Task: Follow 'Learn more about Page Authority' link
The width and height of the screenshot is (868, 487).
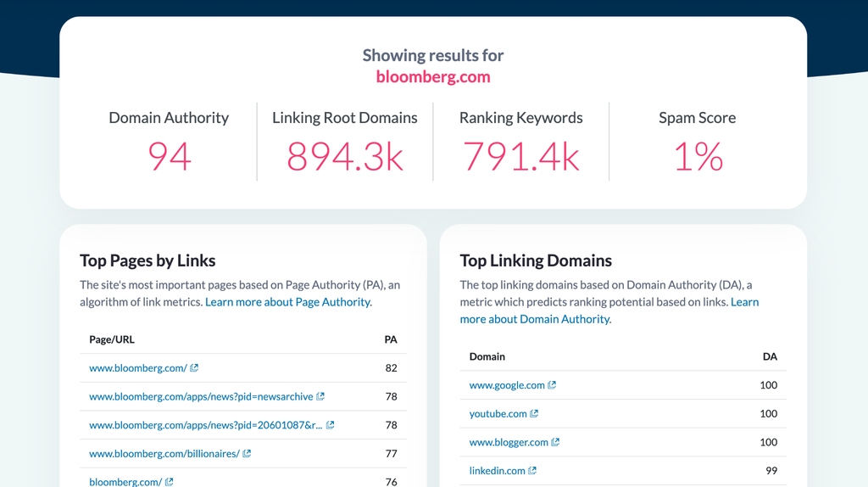Action: pos(288,302)
